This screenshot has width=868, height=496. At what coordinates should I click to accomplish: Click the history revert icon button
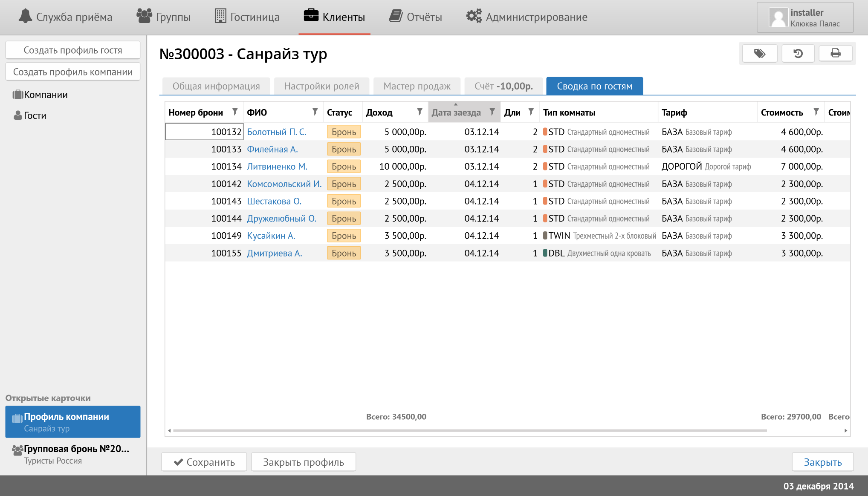[798, 54]
